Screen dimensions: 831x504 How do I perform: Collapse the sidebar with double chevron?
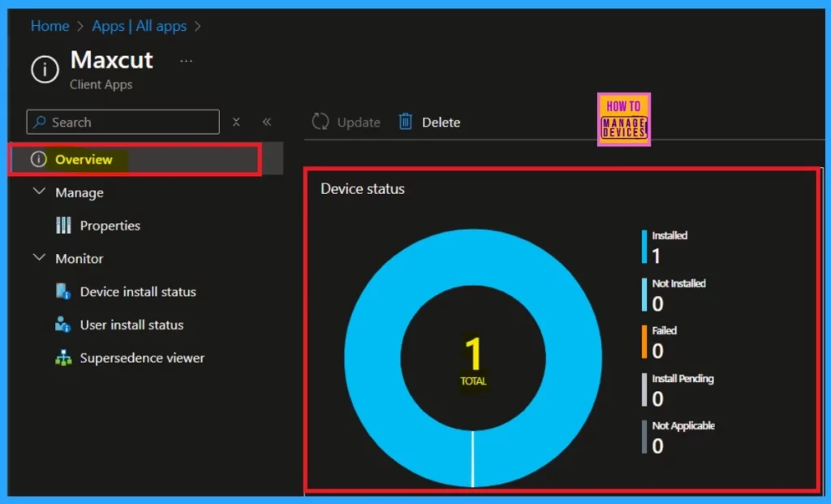click(266, 122)
